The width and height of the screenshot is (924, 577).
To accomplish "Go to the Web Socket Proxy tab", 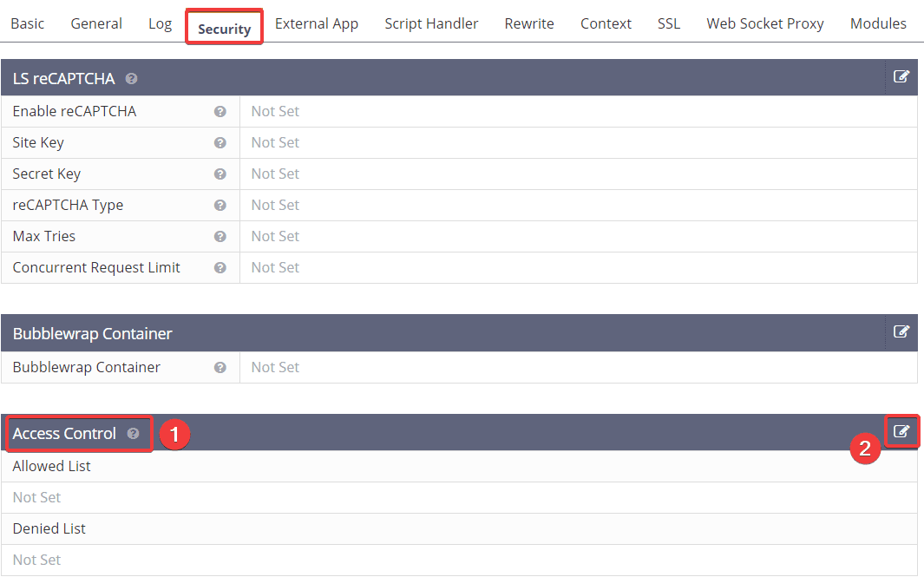I will (765, 23).
